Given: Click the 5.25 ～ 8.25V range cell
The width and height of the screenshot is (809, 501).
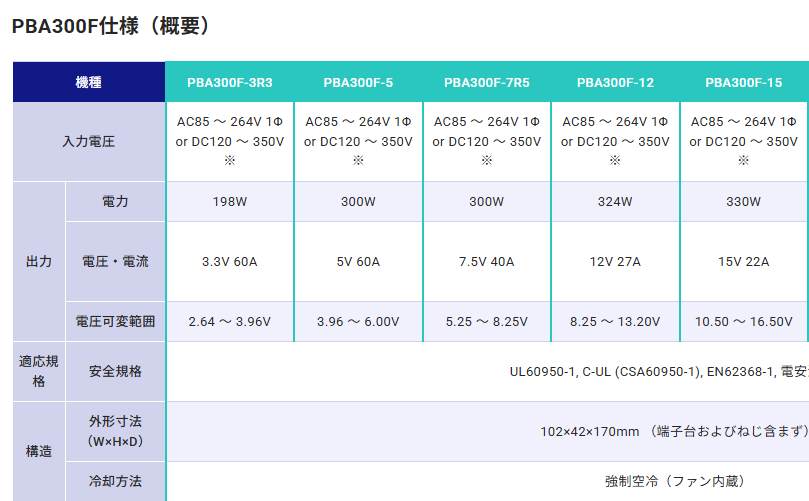Looking at the screenshot, I should (x=487, y=321).
